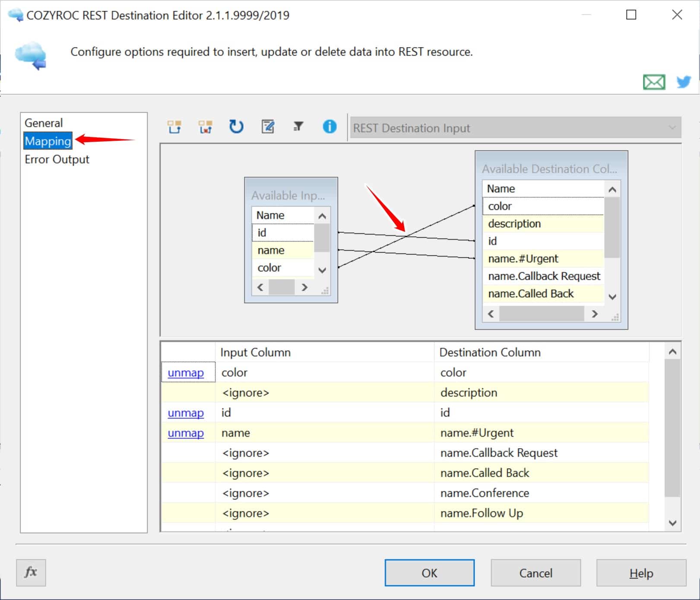Screen dimensions: 700x600
Task: Click the small cloud icon in title bar
Action: pyautogui.click(x=16, y=15)
